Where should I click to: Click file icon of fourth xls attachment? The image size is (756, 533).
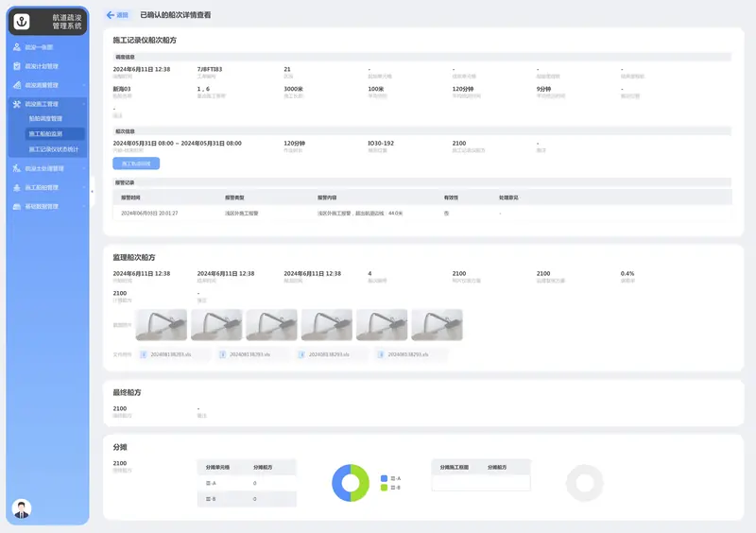click(x=381, y=354)
